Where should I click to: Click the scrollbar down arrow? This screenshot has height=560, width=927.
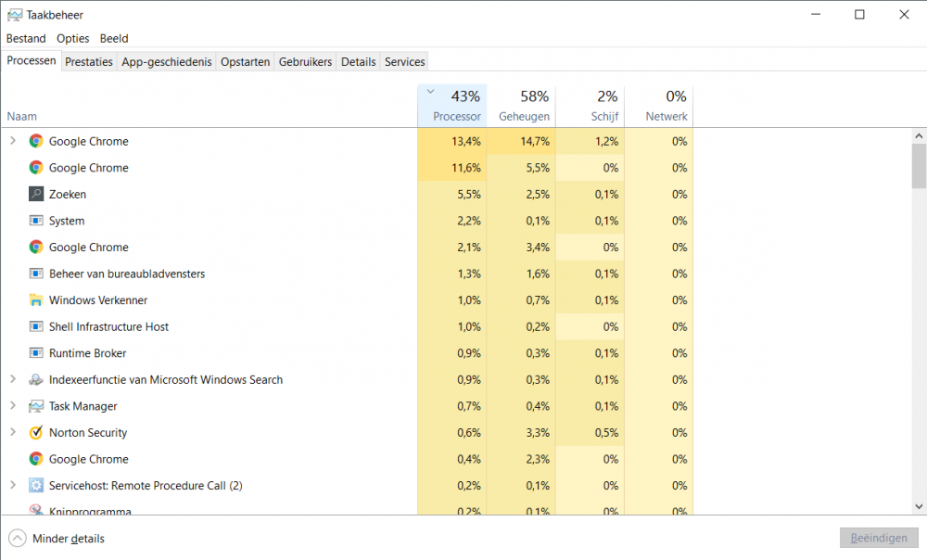click(919, 506)
